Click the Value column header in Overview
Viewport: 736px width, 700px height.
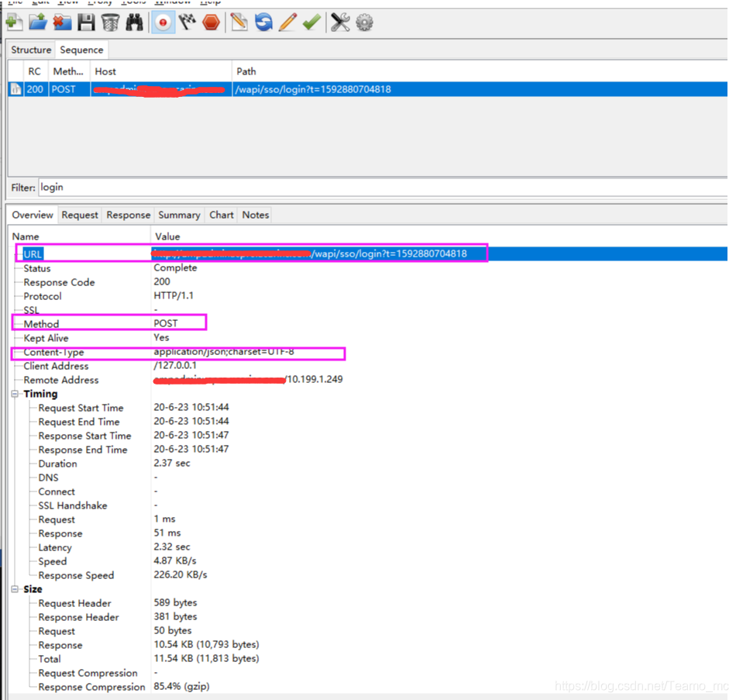click(x=439, y=236)
